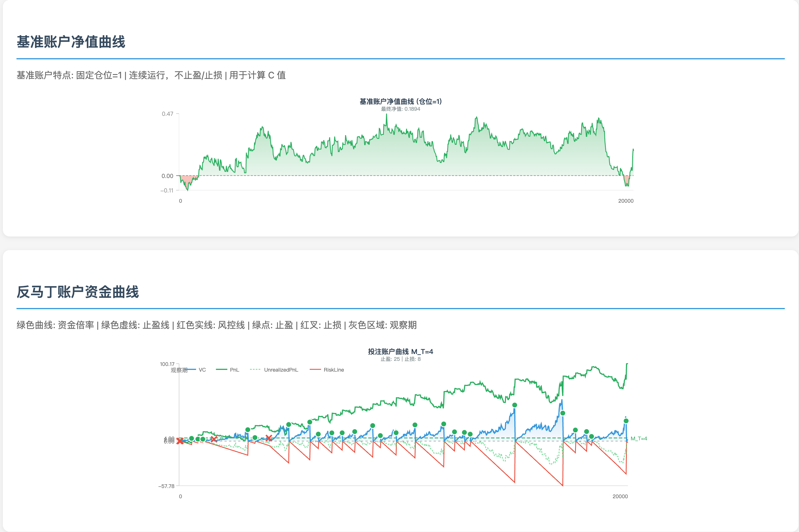Click the 基准账户净值曲线 (仓位=1) chart title
The image size is (799, 532).
click(x=400, y=101)
